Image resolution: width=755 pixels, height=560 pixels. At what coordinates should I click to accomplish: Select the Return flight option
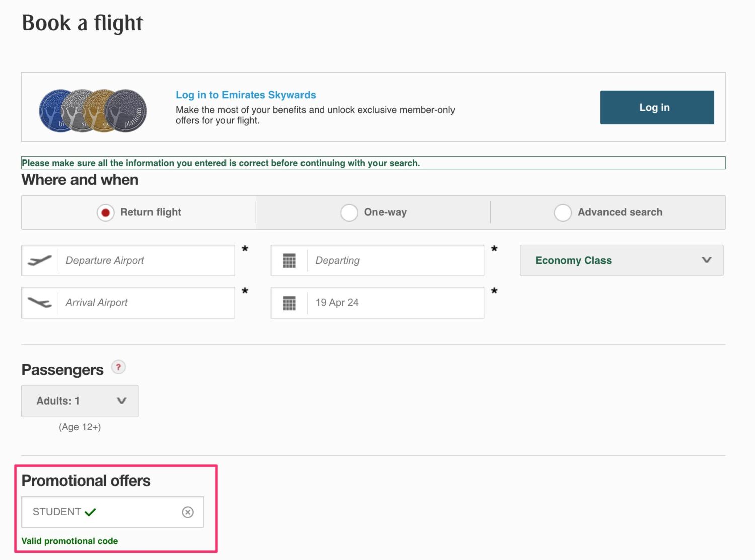(105, 212)
